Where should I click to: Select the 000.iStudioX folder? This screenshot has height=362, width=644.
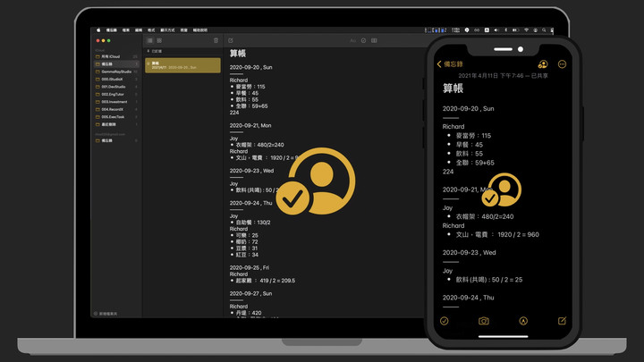(x=116, y=80)
